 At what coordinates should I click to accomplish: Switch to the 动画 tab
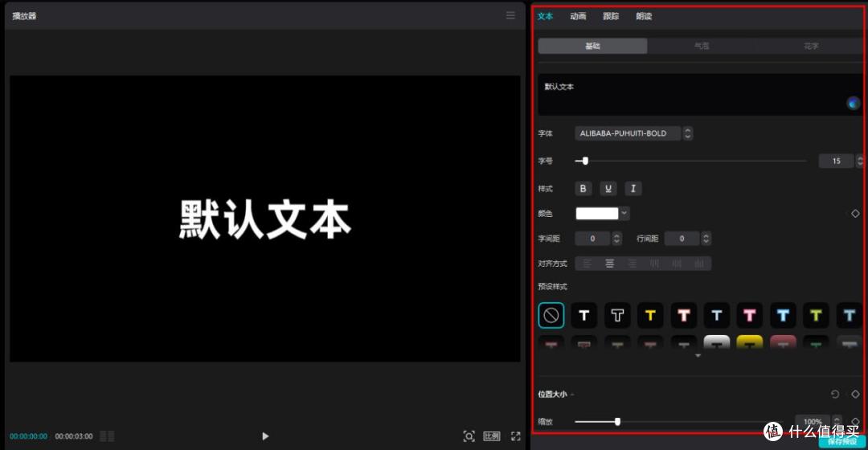[x=578, y=16]
